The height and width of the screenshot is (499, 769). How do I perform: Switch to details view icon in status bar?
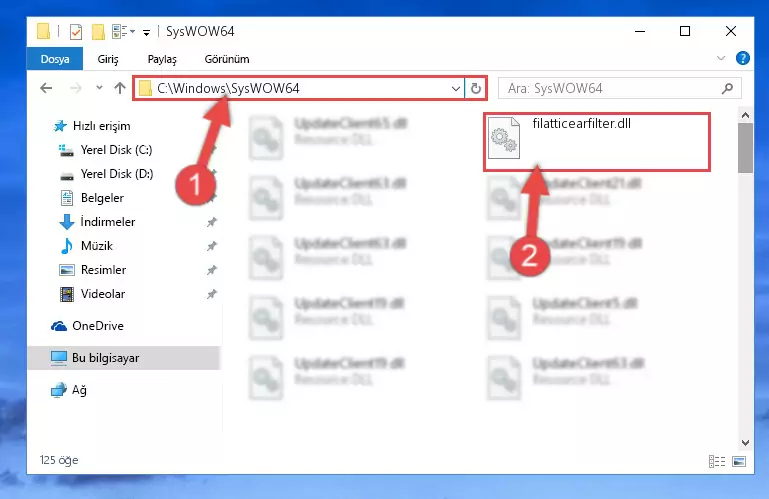click(x=717, y=461)
